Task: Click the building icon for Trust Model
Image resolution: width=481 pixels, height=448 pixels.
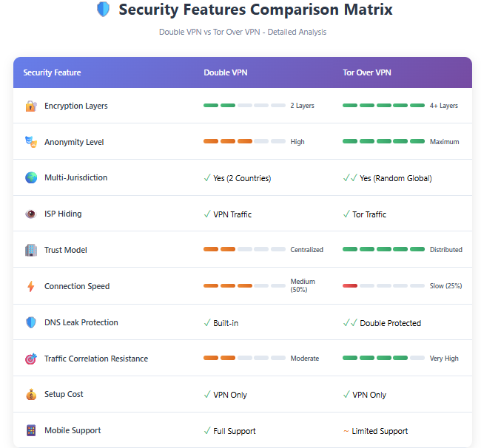Action: 31,251
